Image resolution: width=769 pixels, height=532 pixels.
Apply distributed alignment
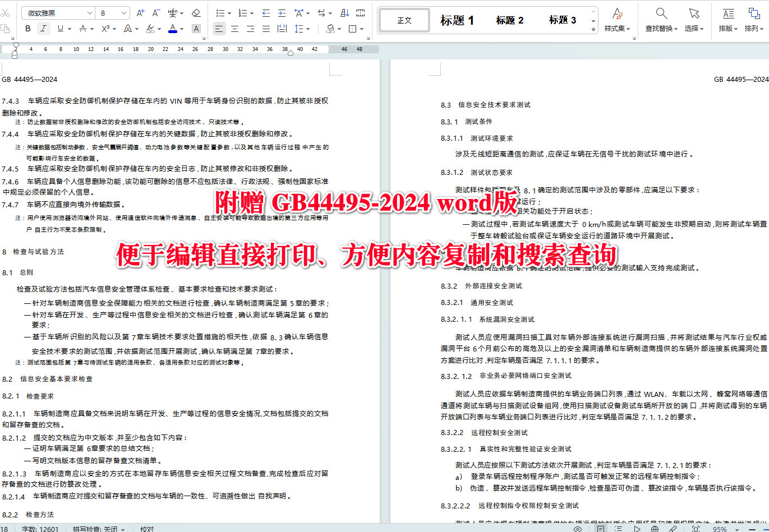282,29
